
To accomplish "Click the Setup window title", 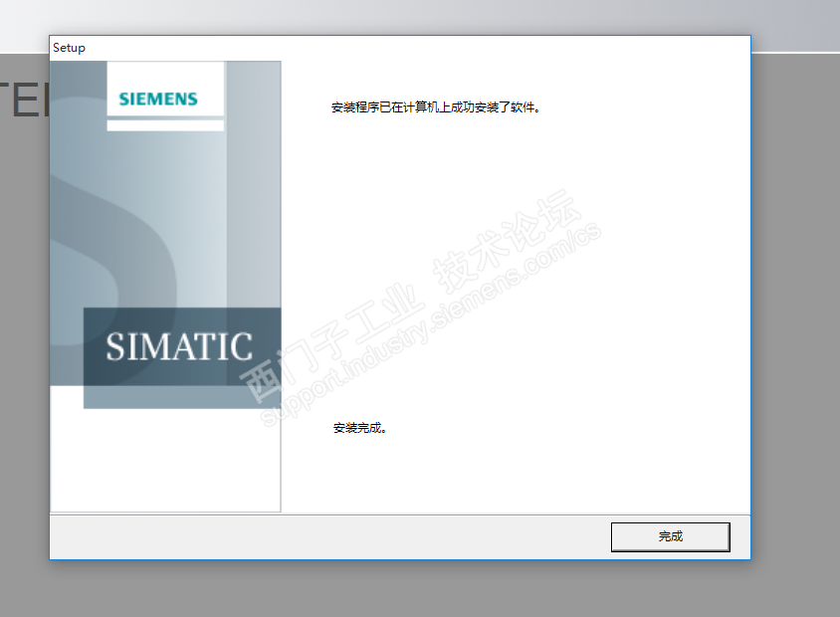I will coord(69,48).
